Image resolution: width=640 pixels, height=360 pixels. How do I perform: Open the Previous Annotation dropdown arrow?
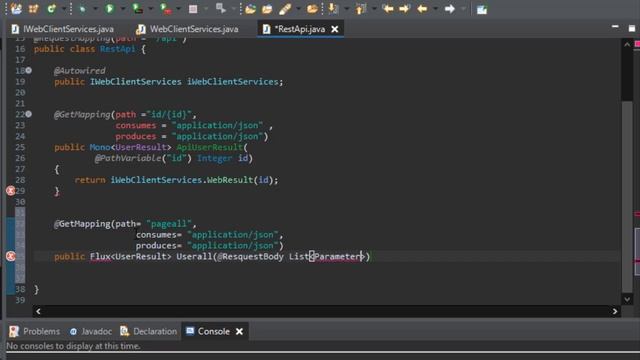point(373,9)
